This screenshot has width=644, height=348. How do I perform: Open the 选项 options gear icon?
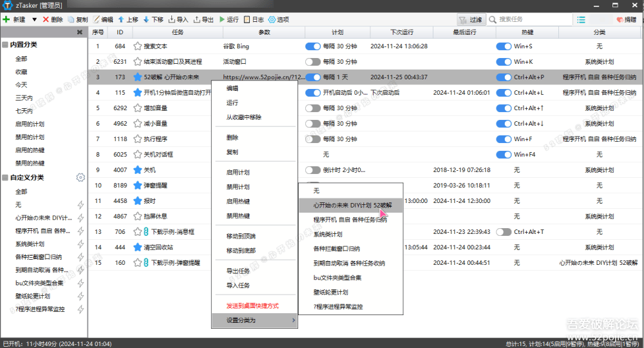(272, 19)
